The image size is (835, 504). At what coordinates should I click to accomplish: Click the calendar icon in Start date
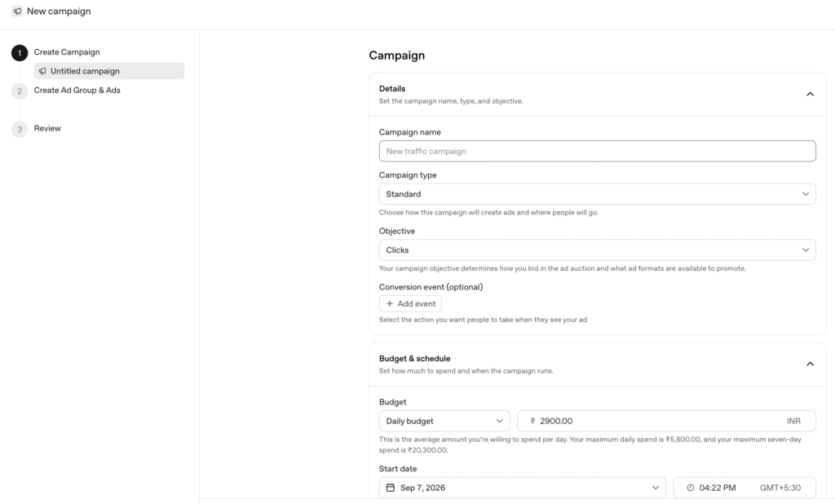[391, 488]
